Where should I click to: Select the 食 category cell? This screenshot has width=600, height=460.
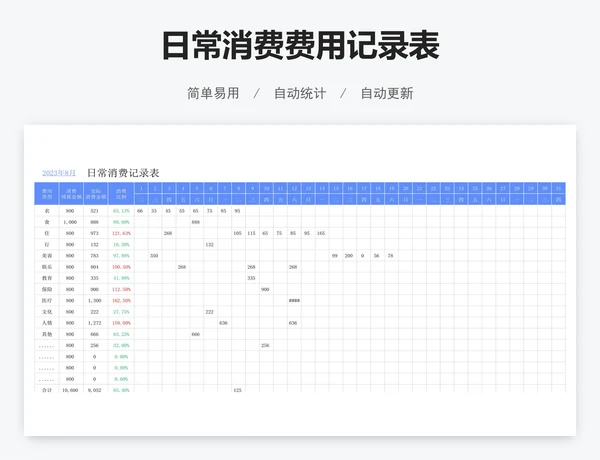click(47, 222)
